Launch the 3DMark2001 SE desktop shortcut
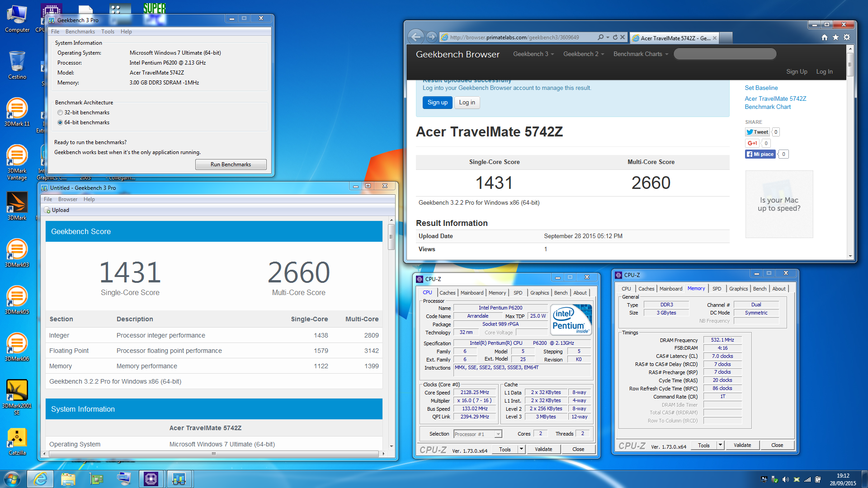868x488 pixels. [17, 397]
